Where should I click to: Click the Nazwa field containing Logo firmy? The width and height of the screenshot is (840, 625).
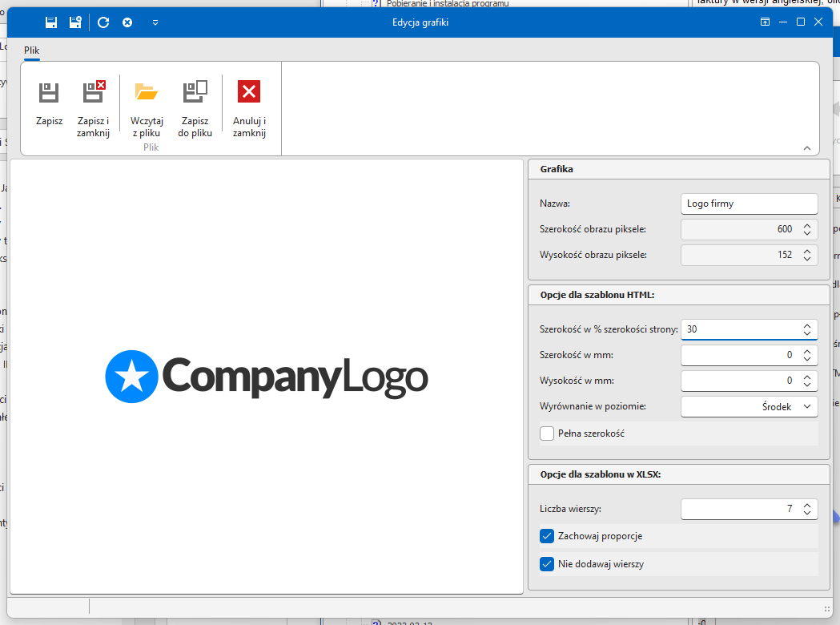point(748,204)
